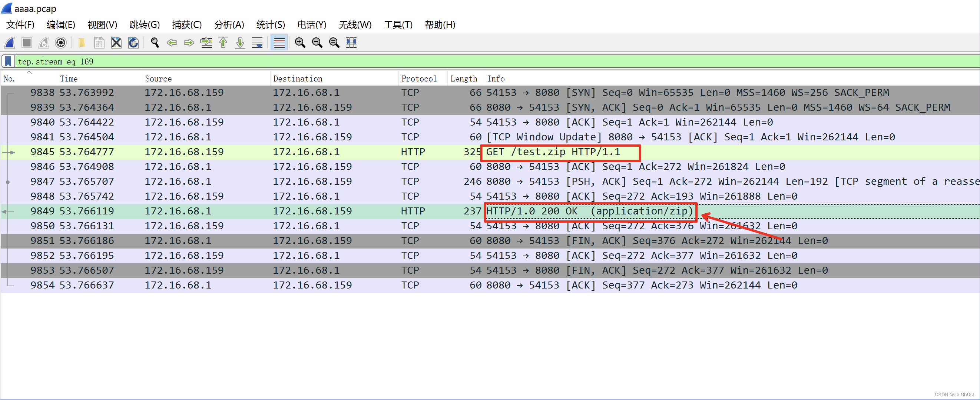This screenshot has width=980, height=400.
Task: Open the 无线(W) menu
Action: 355,25
